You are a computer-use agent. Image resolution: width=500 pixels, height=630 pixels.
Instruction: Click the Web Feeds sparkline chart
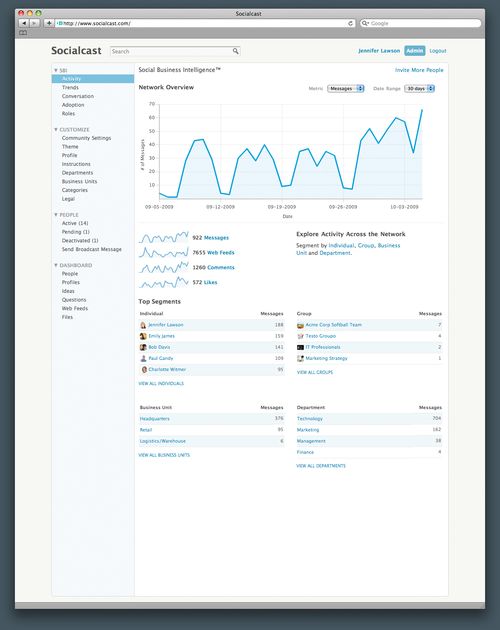click(x=164, y=252)
